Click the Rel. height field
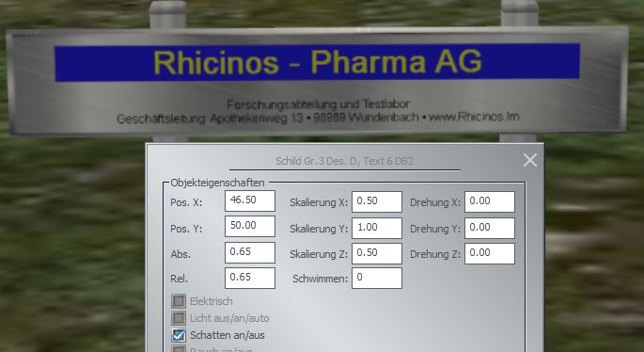This screenshot has width=644, height=352. pyautogui.click(x=250, y=278)
